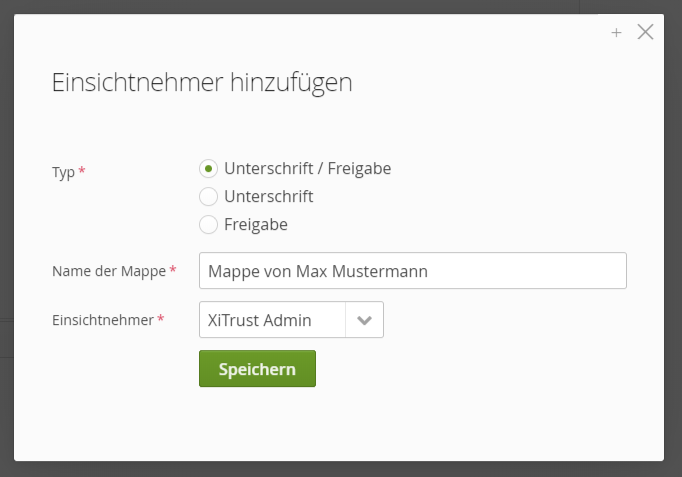Click the red asterisk beside Typ
The image size is (682, 477).
pyautogui.click(x=82, y=171)
